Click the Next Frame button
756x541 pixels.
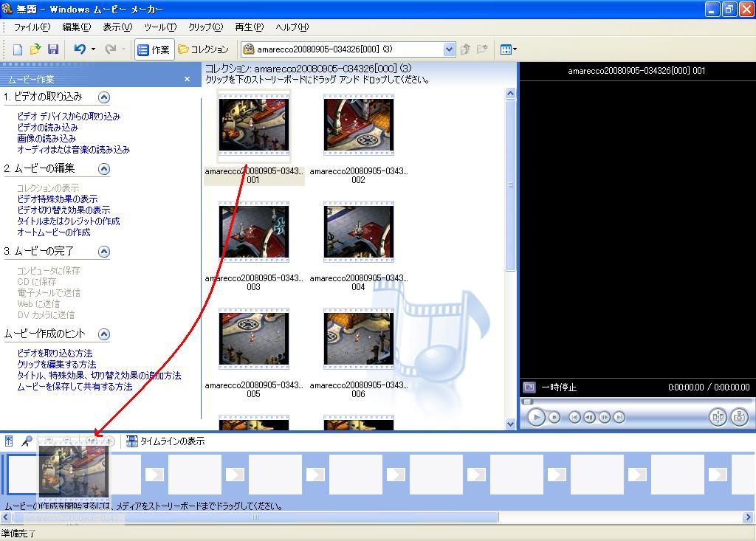click(605, 417)
